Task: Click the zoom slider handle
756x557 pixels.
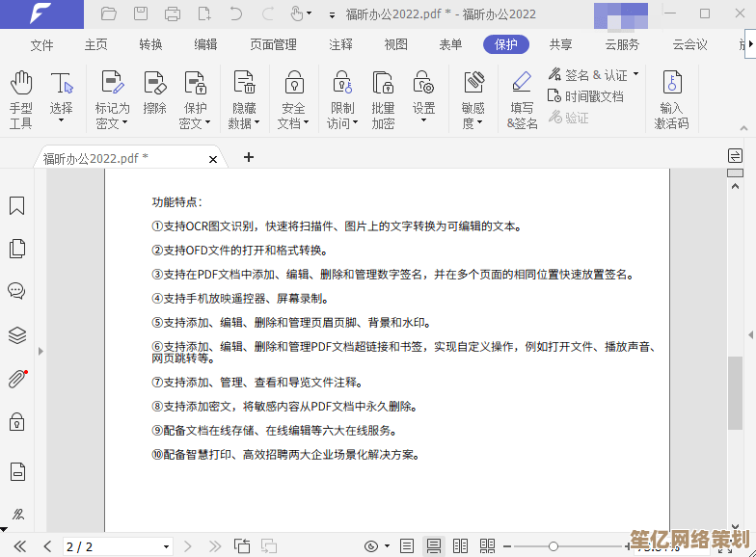Action: pos(553,546)
